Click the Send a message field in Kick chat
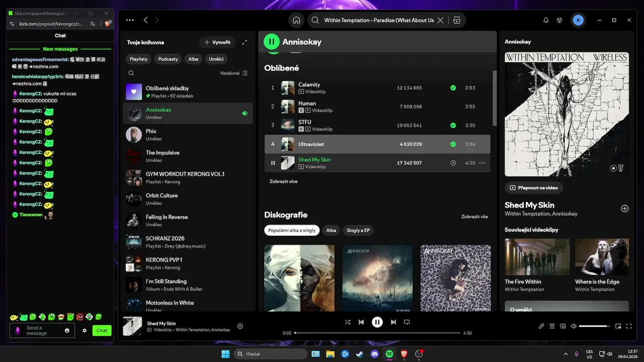 [x=42, y=330]
